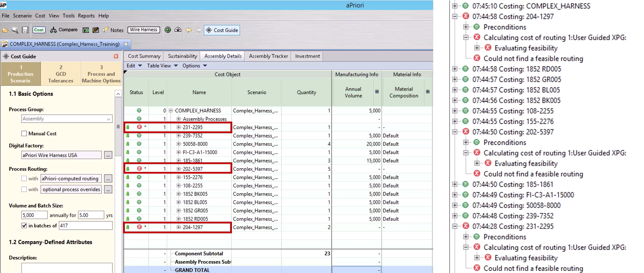Open the Compare tool
The height and width of the screenshot is (273, 644).
click(64, 30)
